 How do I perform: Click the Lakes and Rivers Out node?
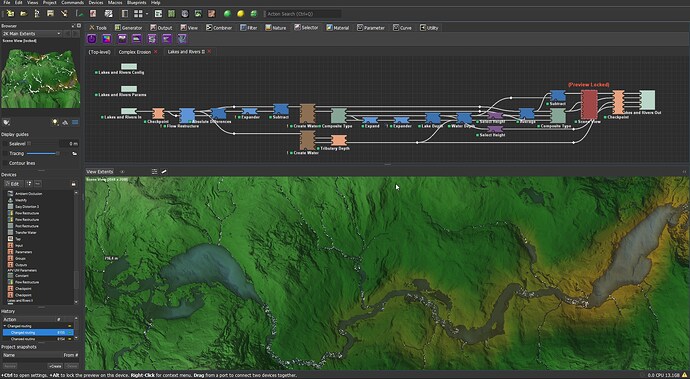(x=647, y=100)
